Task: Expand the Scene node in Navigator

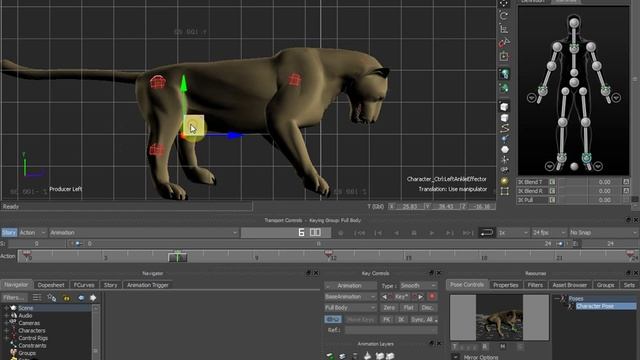Action: point(6,308)
